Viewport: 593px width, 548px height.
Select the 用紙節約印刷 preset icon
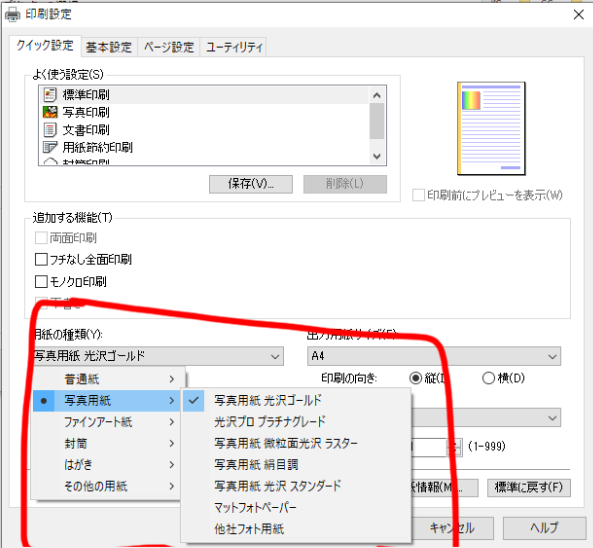(50, 147)
